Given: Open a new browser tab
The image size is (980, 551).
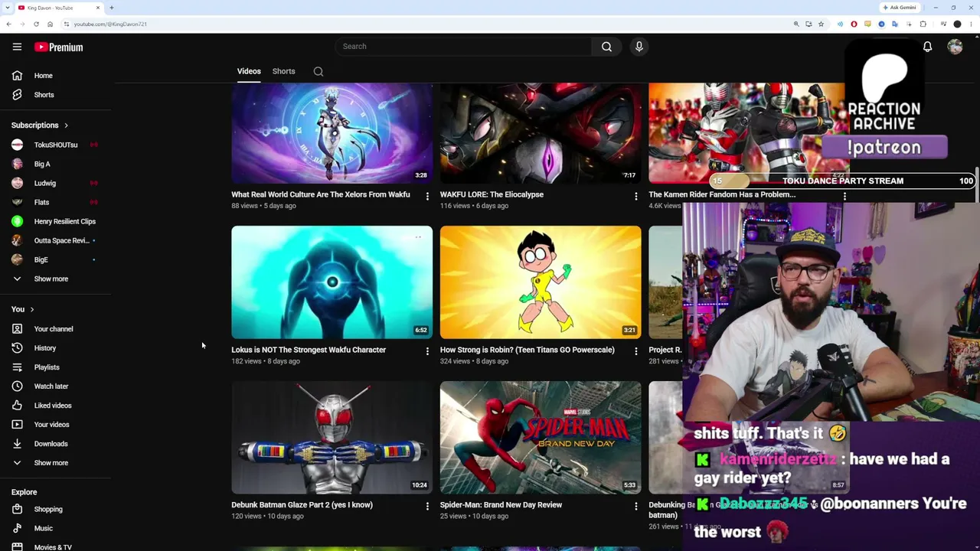Looking at the screenshot, I should tap(111, 8).
